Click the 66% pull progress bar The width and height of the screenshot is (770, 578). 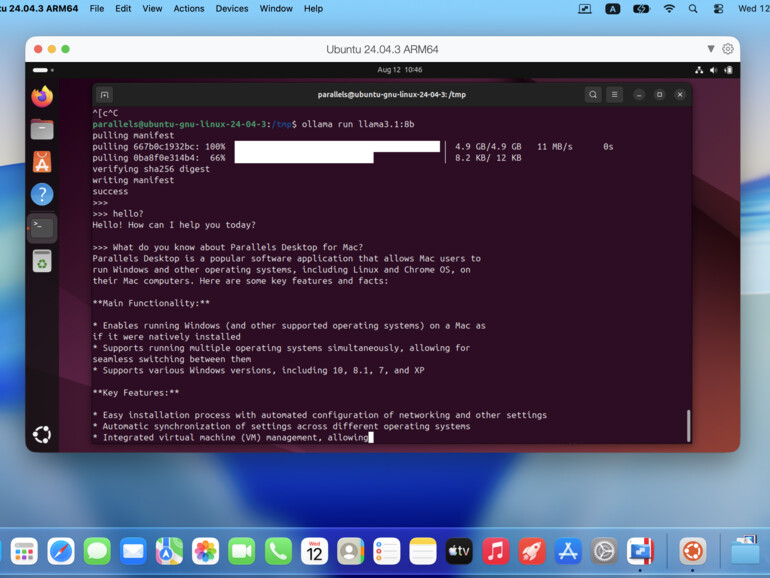coord(304,158)
